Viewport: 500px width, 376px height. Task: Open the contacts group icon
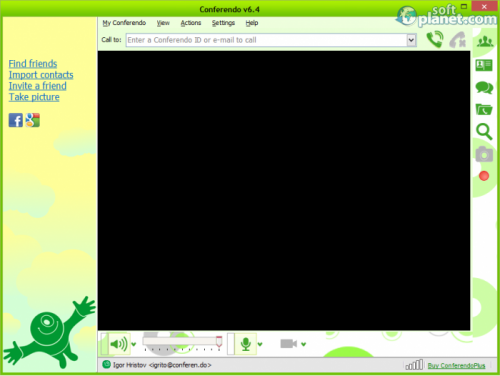tap(485, 41)
